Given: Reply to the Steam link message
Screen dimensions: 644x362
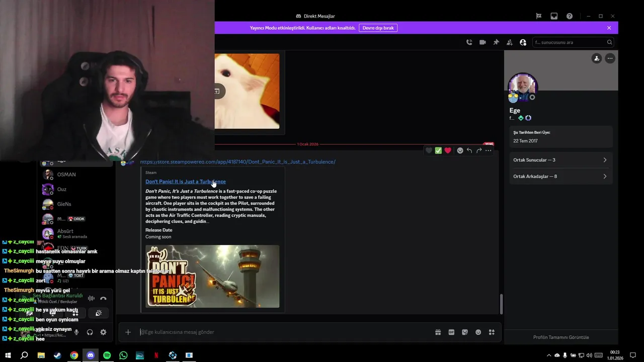Looking at the screenshot, I should [469, 150].
